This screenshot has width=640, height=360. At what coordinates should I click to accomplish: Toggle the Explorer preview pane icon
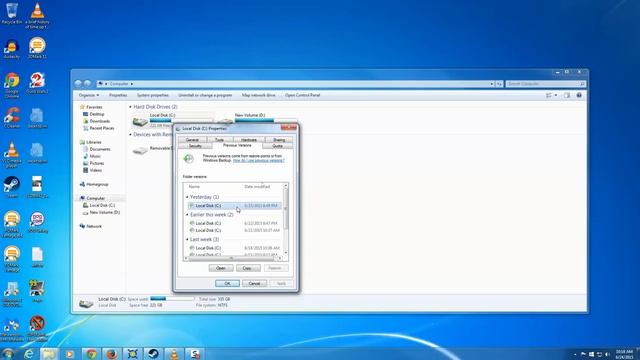click(567, 95)
